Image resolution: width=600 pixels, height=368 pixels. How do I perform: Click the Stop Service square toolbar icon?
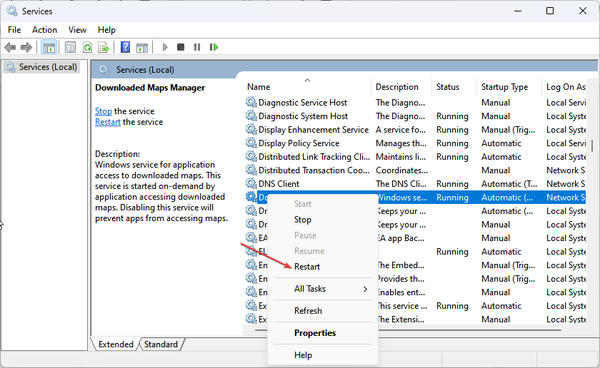(x=181, y=47)
